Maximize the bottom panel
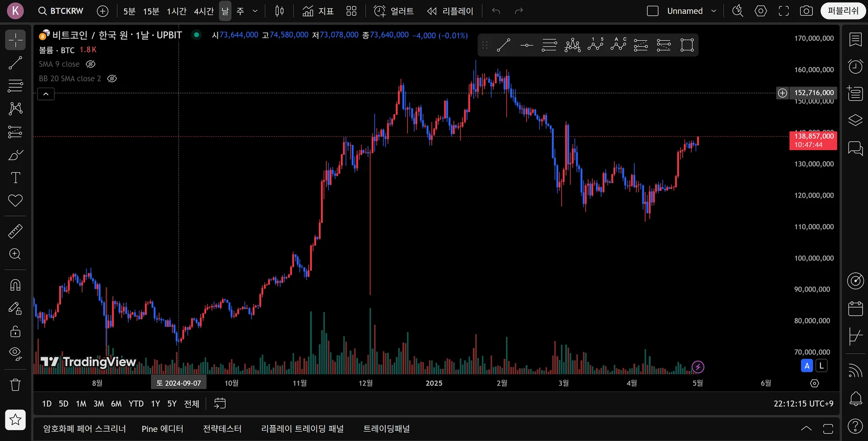 [x=828, y=428]
